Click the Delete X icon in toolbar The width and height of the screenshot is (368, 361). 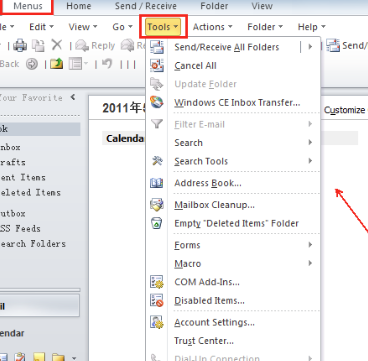click(57, 45)
